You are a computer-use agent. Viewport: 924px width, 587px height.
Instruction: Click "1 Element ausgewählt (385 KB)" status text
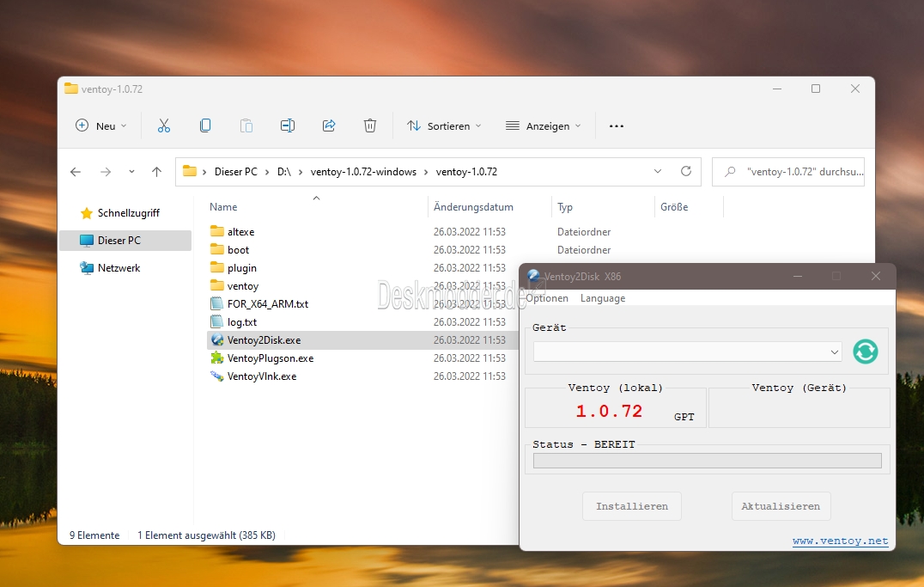pyautogui.click(x=206, y=535)
